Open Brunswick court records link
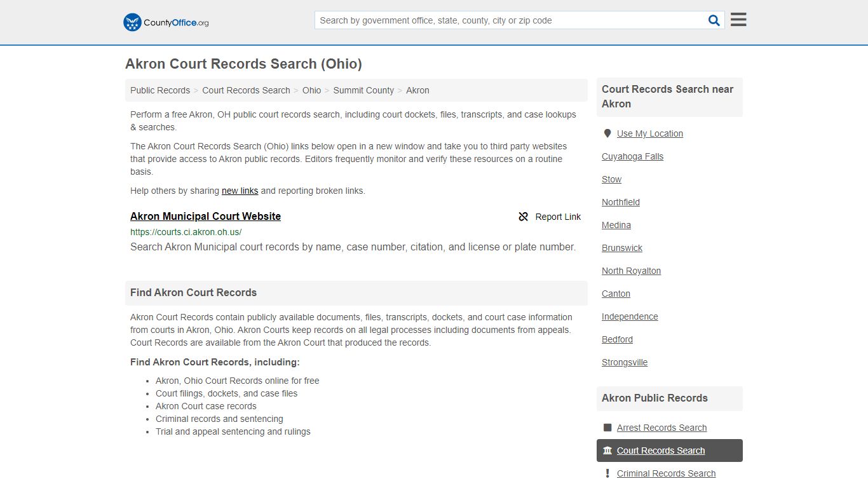 tap(622, 248)
